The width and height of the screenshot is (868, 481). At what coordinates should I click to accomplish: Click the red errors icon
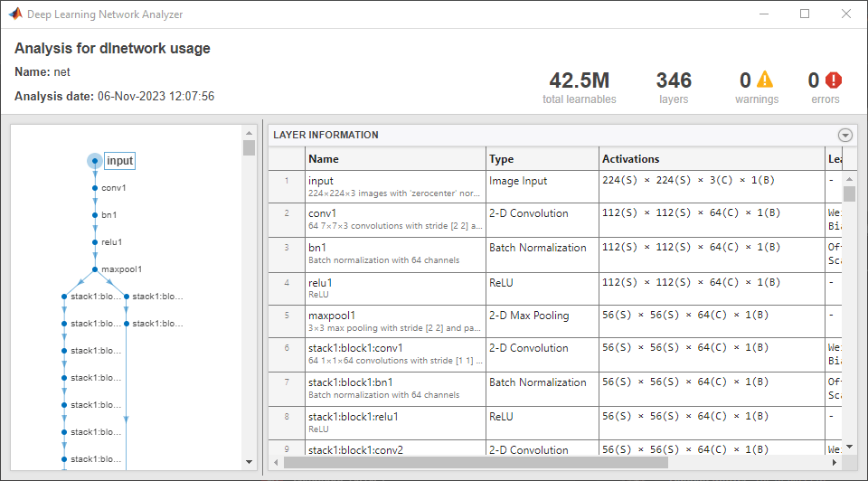tap(834, 80)
